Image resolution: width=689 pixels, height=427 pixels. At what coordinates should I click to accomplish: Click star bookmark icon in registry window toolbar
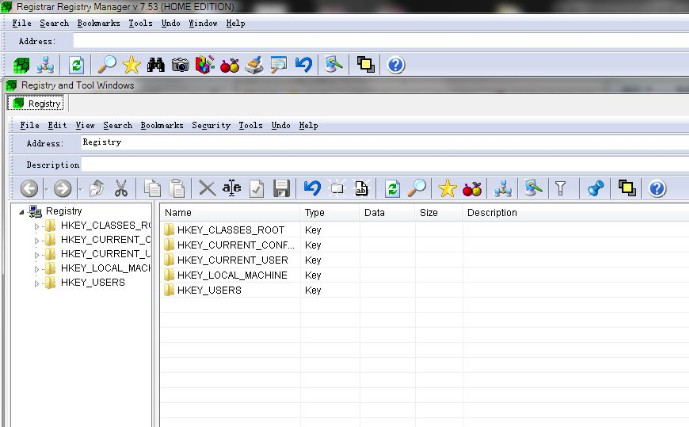point(447,189)
